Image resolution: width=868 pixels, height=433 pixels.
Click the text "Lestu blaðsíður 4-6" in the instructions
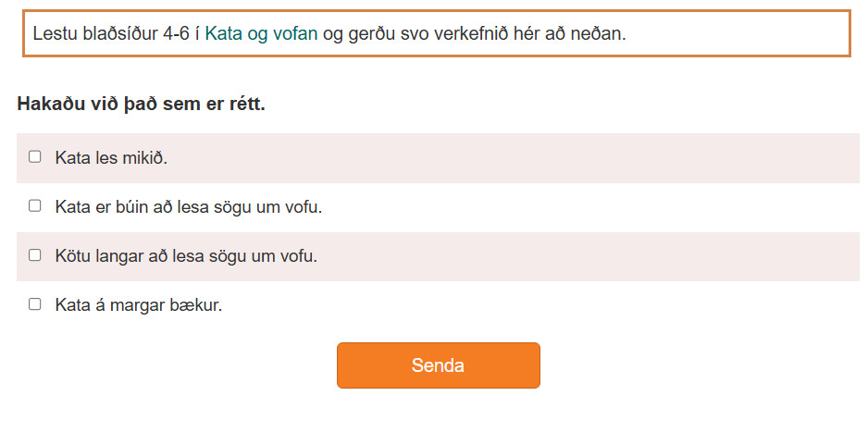click(111, 34)
